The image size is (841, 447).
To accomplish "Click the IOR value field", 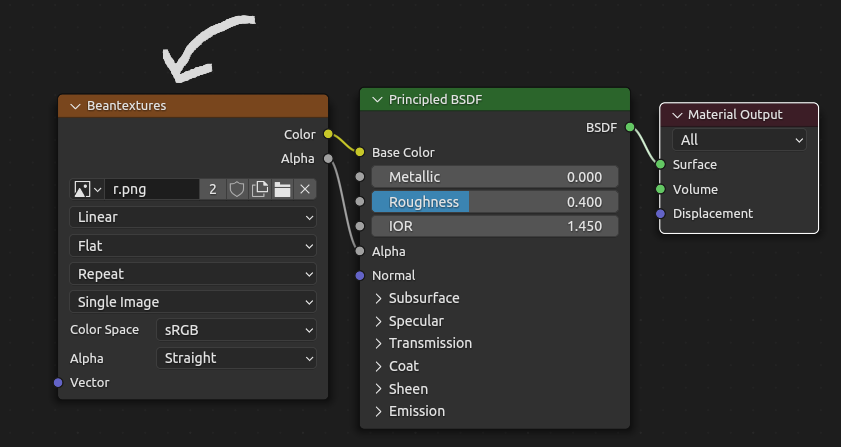I will click(495, 226).
